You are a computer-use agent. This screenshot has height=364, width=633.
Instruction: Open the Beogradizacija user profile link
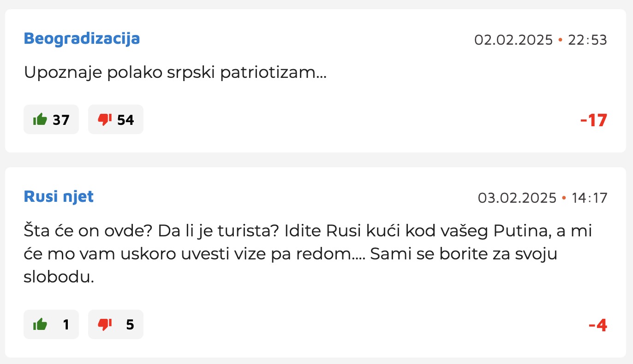pyautogui.click(x=82, y=39)
